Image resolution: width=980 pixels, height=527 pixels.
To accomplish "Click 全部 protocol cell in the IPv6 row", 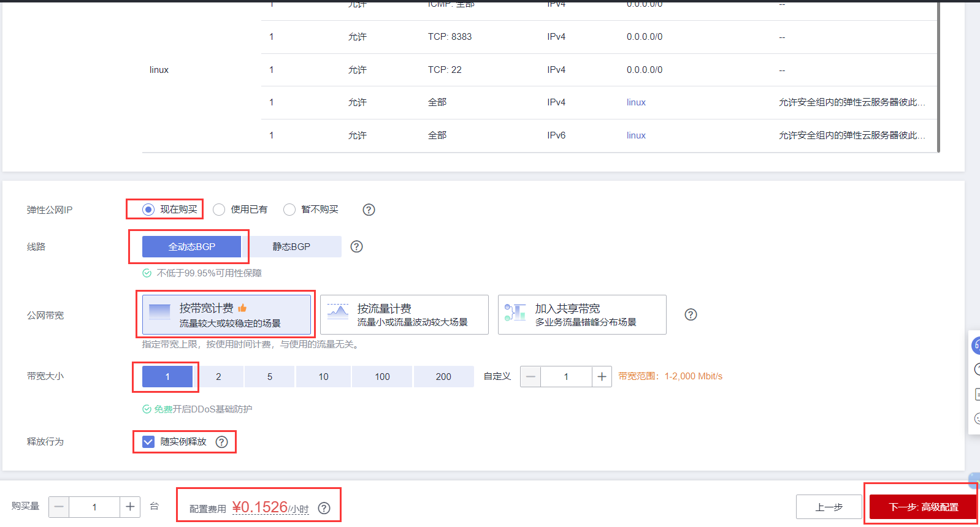I will [x=437, y=135].
